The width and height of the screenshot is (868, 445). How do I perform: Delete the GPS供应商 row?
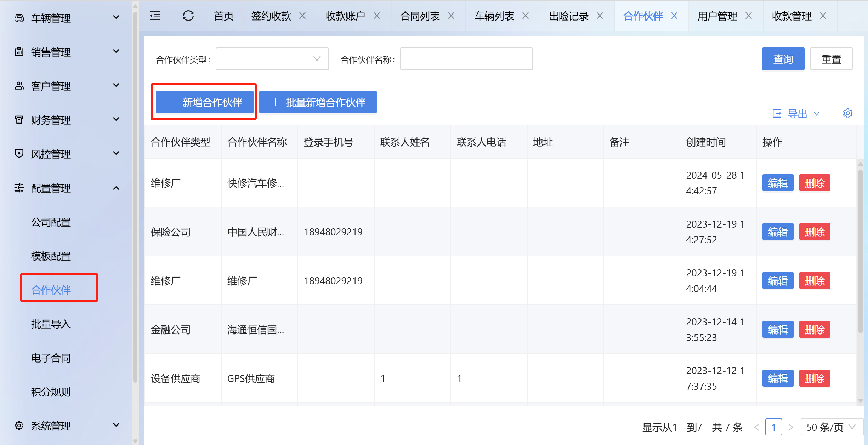[815, 378]
